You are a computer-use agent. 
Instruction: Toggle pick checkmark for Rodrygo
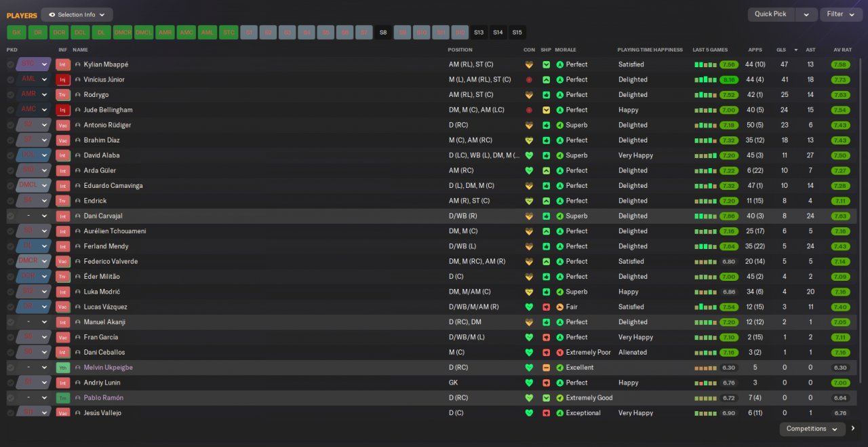coord(10,95)
